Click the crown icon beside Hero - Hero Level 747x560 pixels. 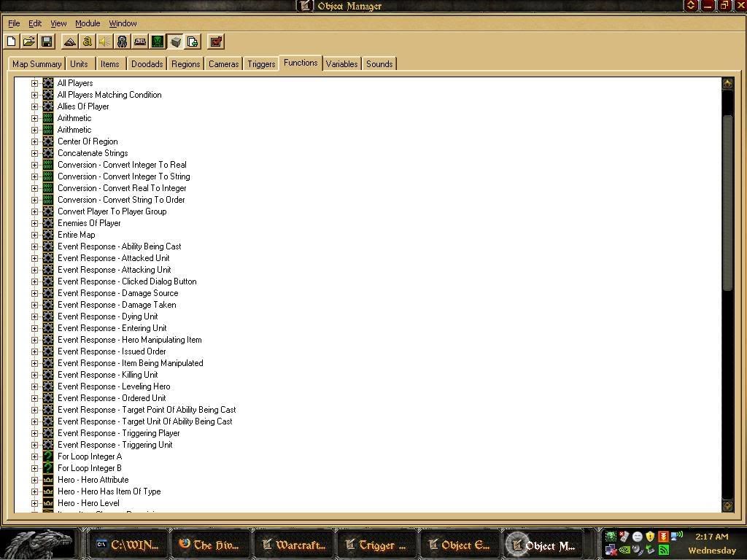click(x=48, y=503)
